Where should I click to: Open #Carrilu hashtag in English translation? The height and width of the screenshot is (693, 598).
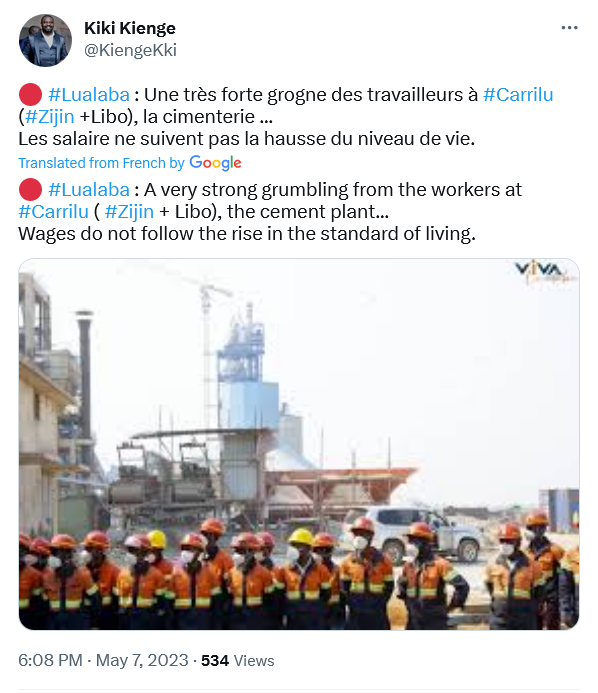(53, 212)
